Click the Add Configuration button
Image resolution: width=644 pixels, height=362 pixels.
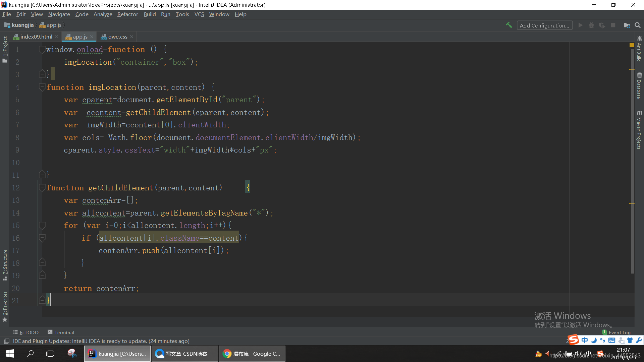click(544, 25)
